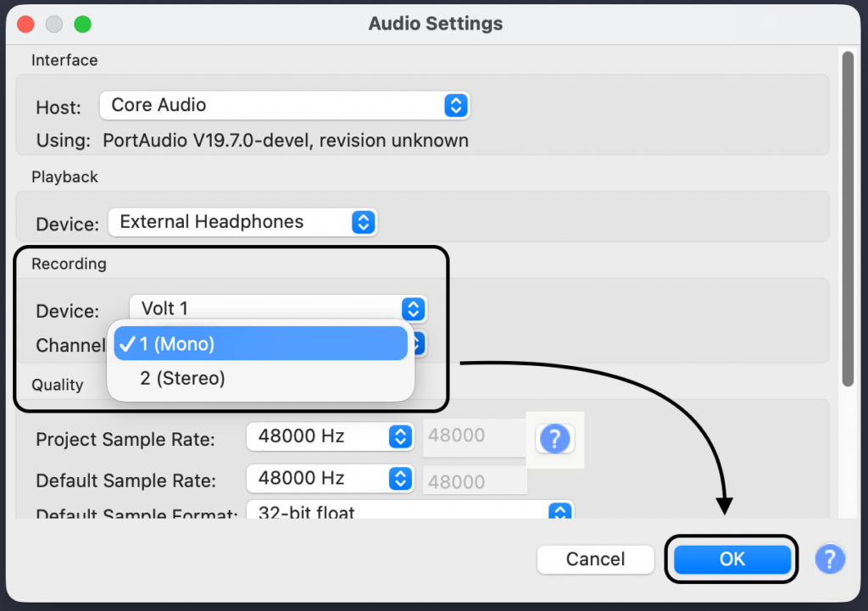Expand the Recording Device Volt 1 dropdown
Screen dimensions: 868x611
pyautogui.click(x=277, y=308)
